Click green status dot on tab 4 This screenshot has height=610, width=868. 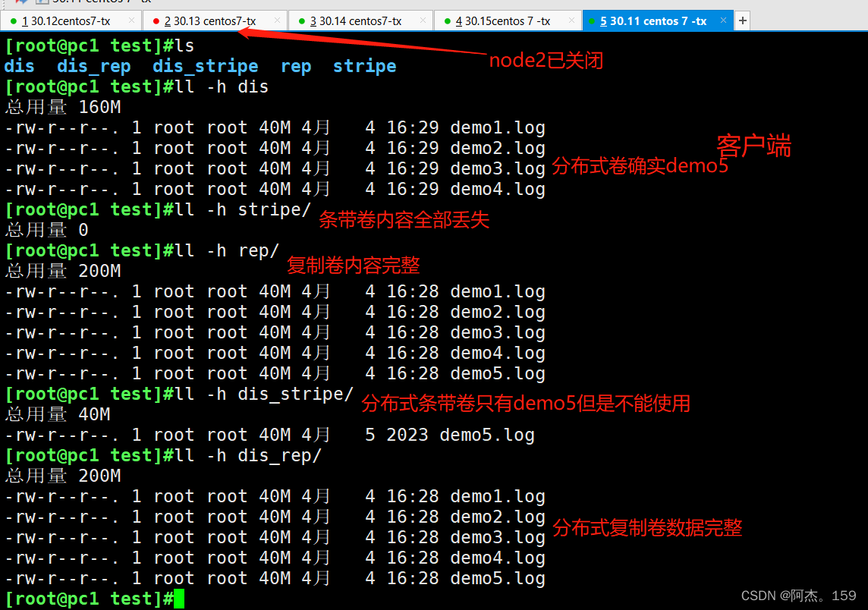point(448,21)
